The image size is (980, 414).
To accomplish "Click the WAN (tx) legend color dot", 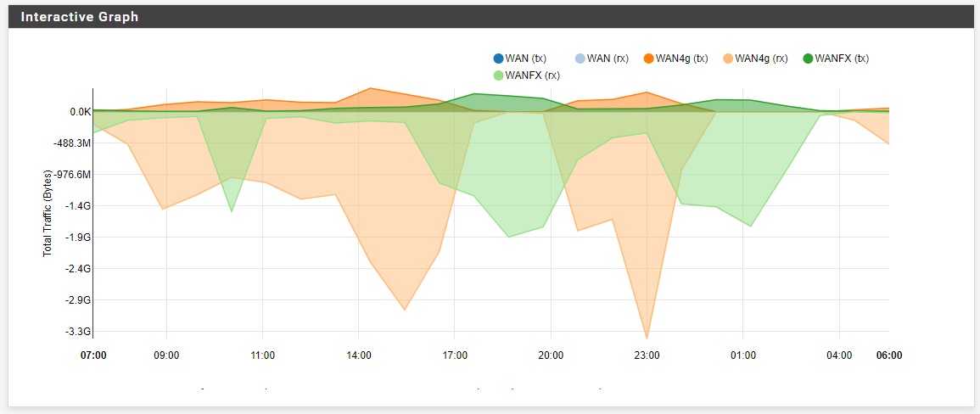I will click(x=498, y=59).
